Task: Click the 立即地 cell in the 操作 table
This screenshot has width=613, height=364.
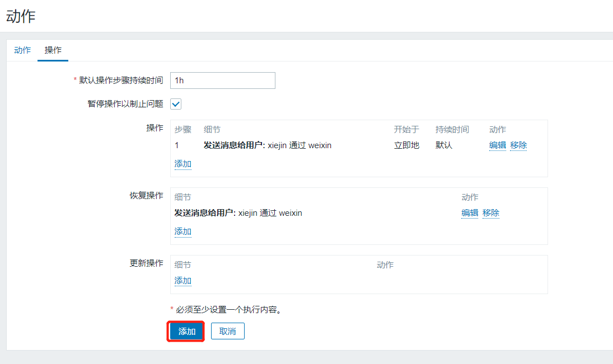Action: click(x=406, y=145)
